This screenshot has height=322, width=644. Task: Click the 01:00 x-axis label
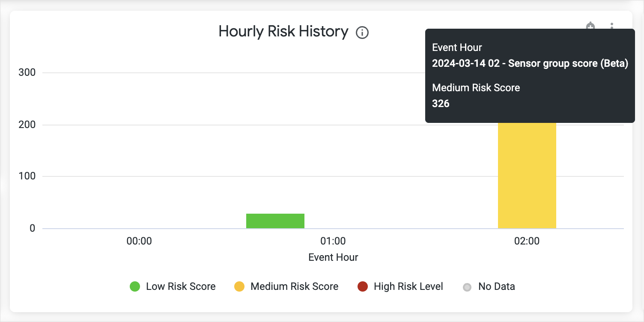coord(333,241)
